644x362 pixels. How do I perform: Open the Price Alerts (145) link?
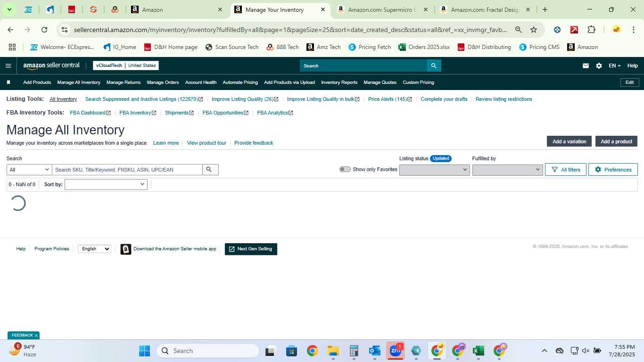tap(390, 99)
